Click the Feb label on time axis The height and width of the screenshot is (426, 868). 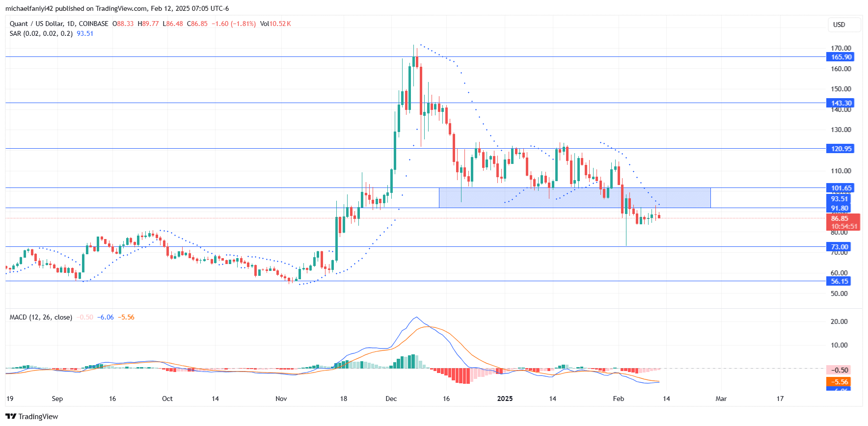tap(619, 399)
